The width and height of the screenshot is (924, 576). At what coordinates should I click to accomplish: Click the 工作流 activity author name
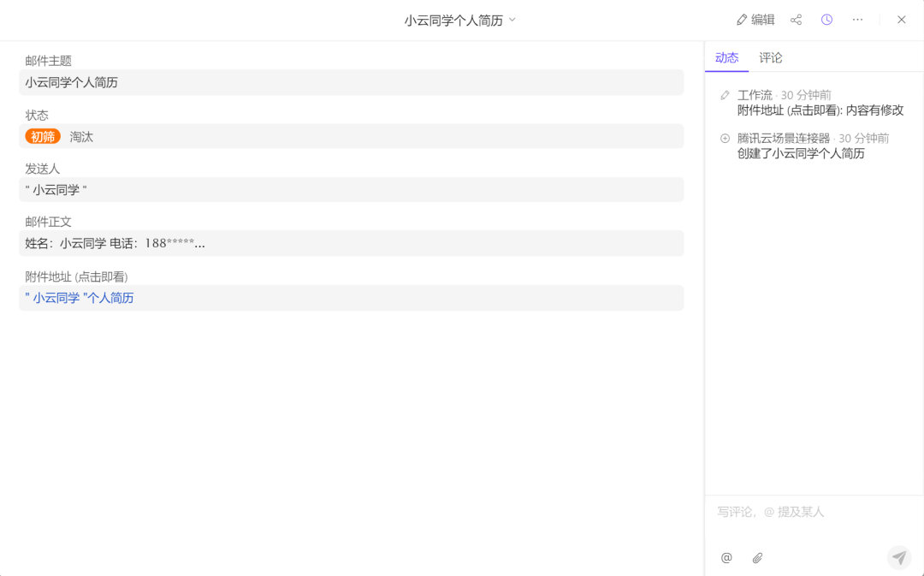click(755, 95)
